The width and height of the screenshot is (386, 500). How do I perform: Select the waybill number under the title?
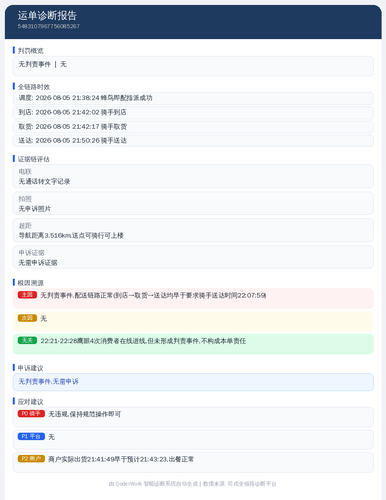49,26
